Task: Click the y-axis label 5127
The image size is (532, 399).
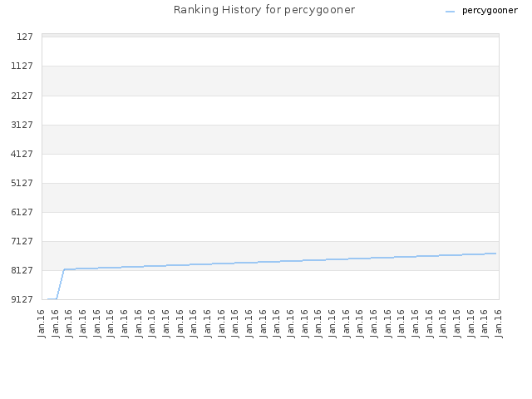Action: click(x=22, y=183)
